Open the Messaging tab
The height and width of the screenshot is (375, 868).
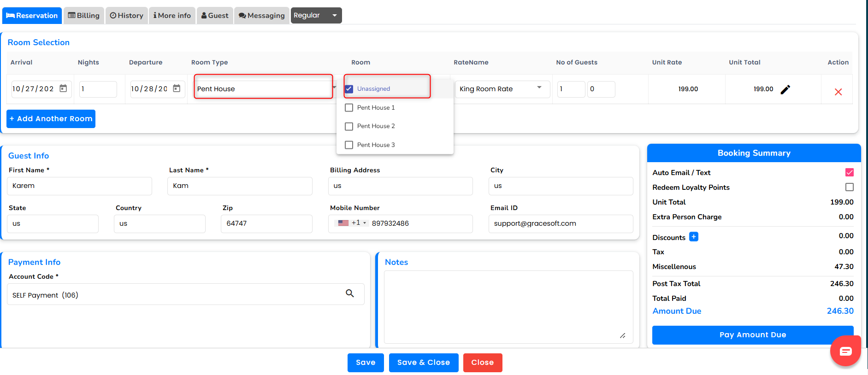point(261,16)
